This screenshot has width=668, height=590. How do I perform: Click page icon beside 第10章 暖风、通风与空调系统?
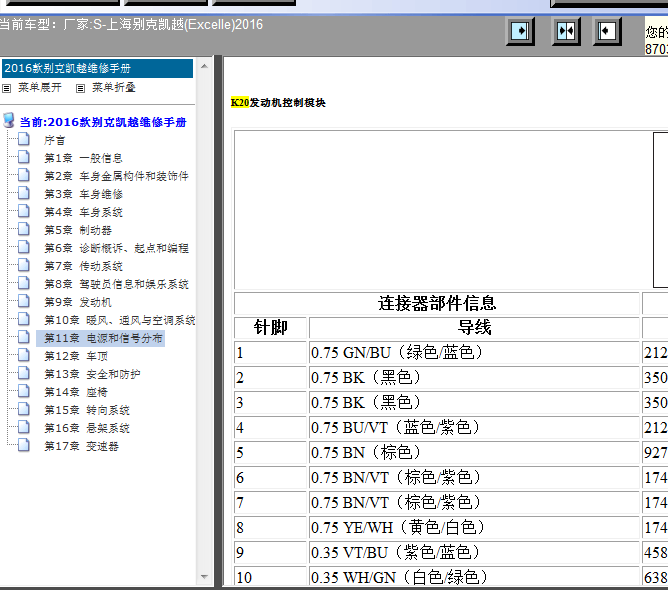[x=23, y=319]
